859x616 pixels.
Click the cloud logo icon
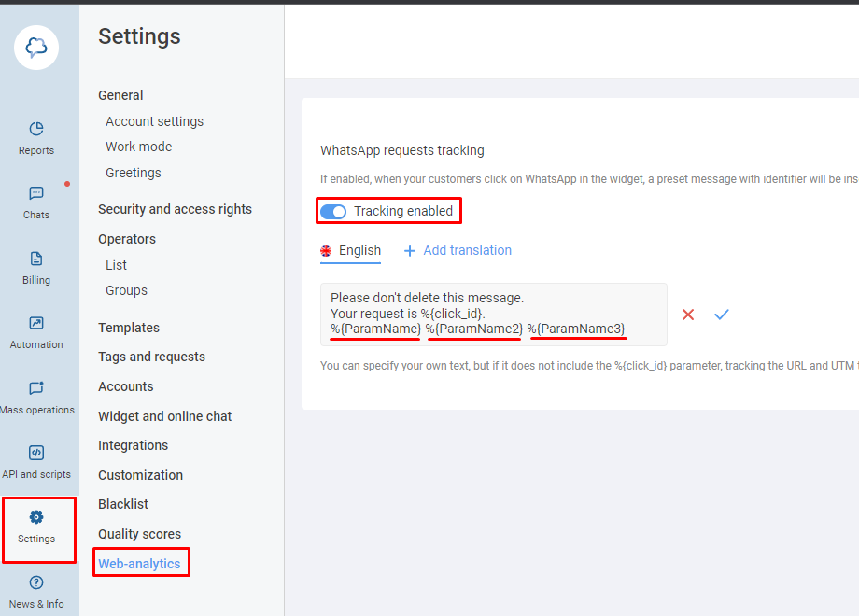(x=36, y=47)
